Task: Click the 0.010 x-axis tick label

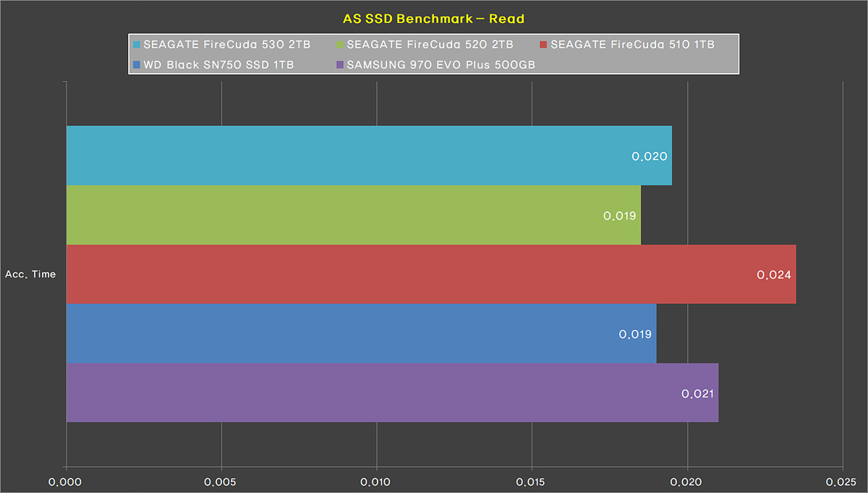Action: coord(377,481)
